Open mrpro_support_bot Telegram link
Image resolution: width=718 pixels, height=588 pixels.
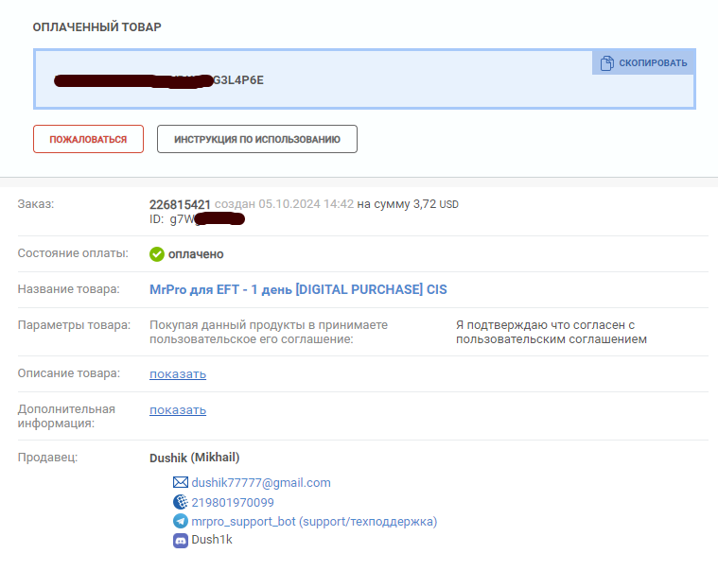click(x=314, y=522)
